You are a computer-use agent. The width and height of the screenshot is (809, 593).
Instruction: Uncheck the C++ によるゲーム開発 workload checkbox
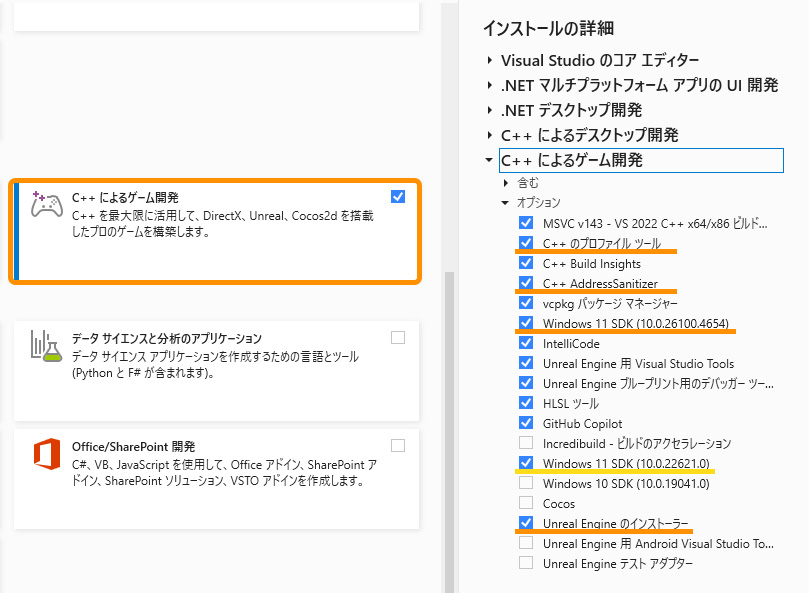click(398, 197)
